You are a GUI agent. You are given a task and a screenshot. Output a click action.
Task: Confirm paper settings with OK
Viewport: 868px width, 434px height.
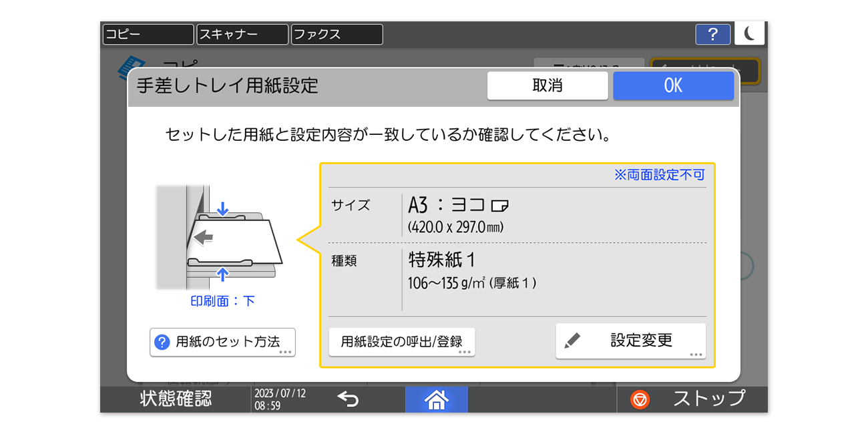[x=673, y=85]
